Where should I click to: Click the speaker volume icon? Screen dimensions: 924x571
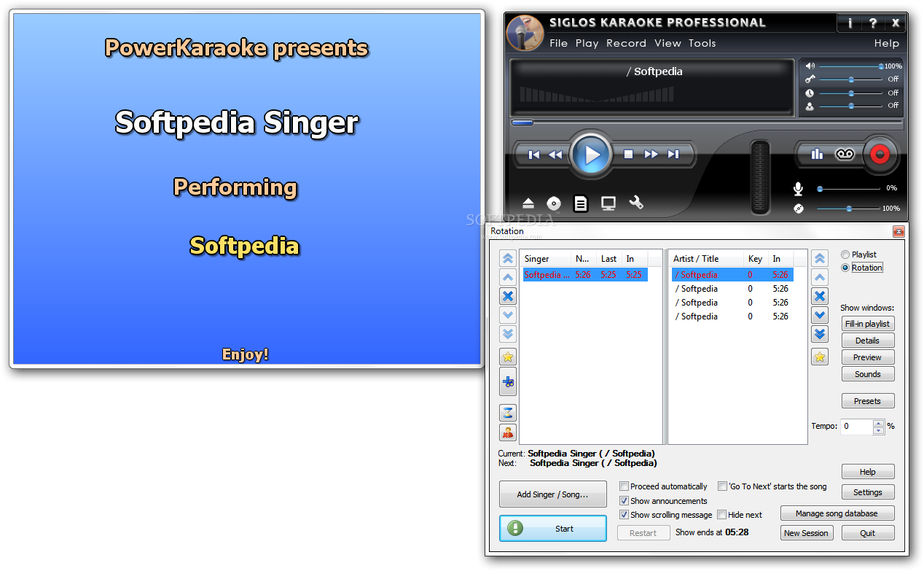point(810,66)
